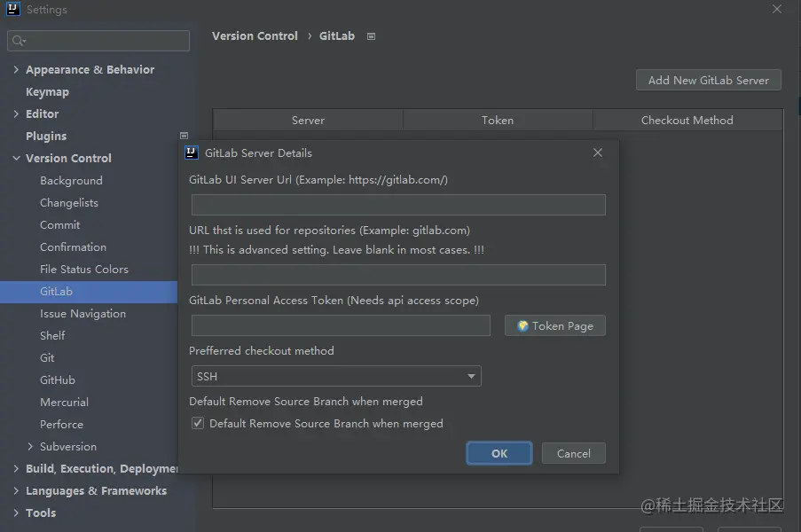
Task: Open Commit settings
Action: 59,224
